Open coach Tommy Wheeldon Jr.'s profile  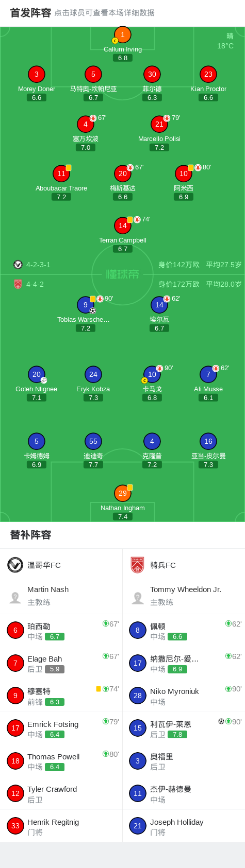(x=184, y=596)
